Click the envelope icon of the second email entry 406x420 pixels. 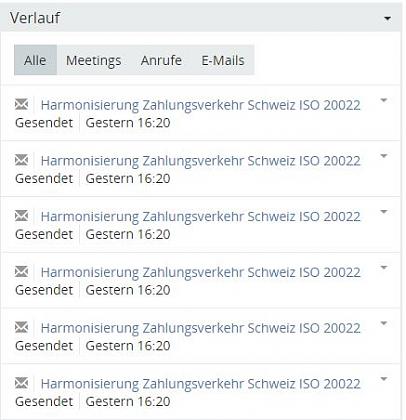coord(22,160)
